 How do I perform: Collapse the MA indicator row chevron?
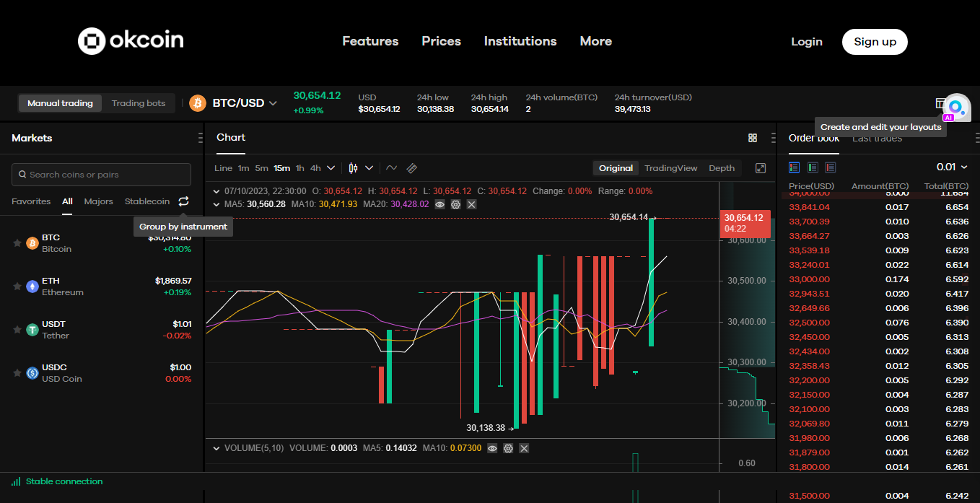point(216,204)
